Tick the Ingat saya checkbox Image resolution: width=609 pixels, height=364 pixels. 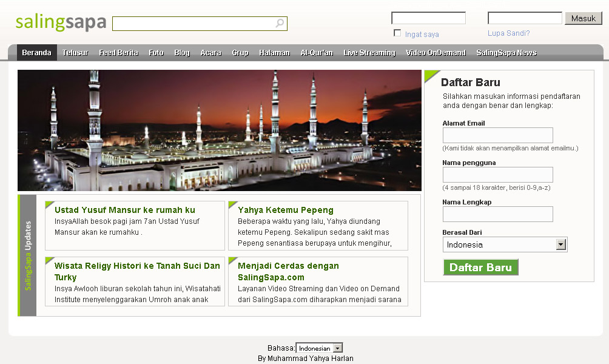pos(397,33)
